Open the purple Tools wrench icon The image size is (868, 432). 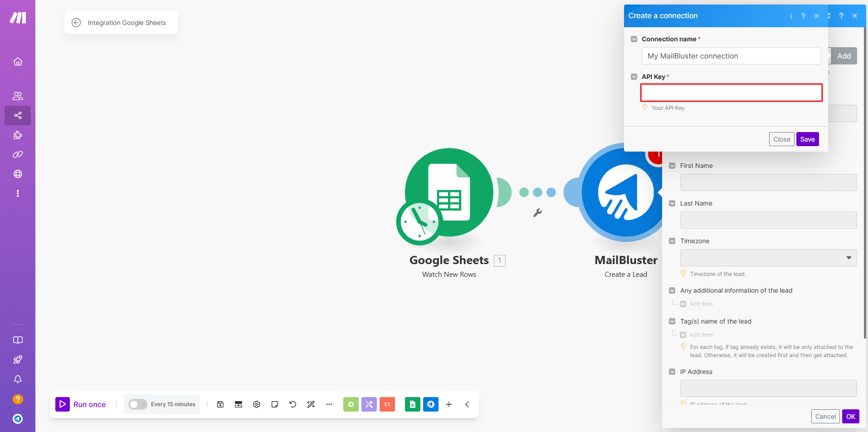[x=369, y=404]
